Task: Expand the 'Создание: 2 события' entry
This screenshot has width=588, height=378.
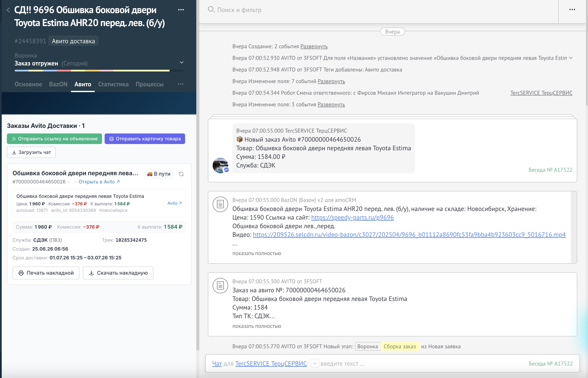Action: coord(314,46)
